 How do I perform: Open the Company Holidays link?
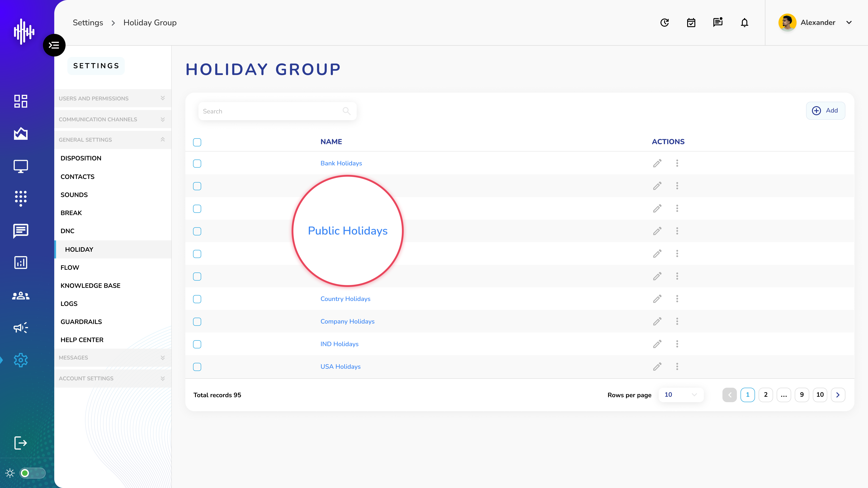347,322
